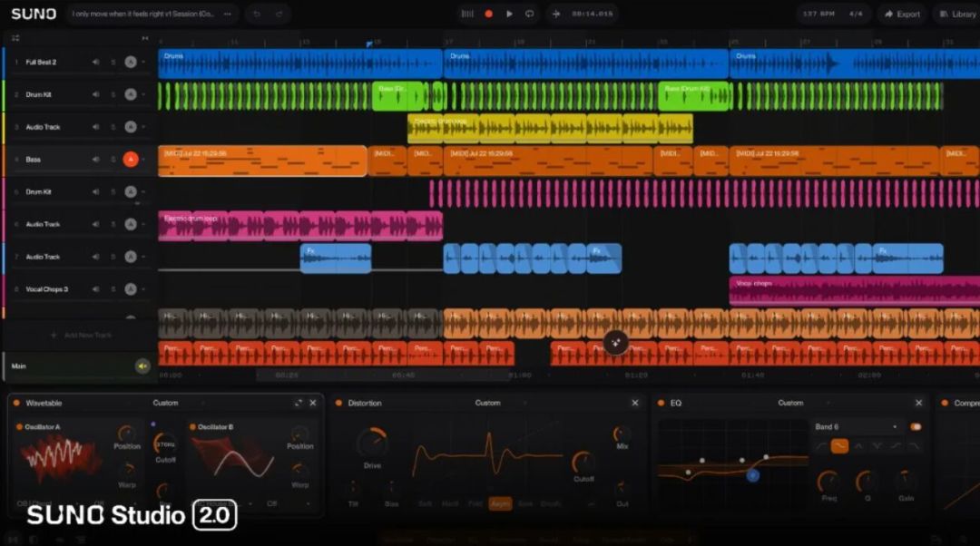Select the yellow drum loop clip
Image resolution: width=980 pixels, height=546 pixels.
(x=550, y=129)
